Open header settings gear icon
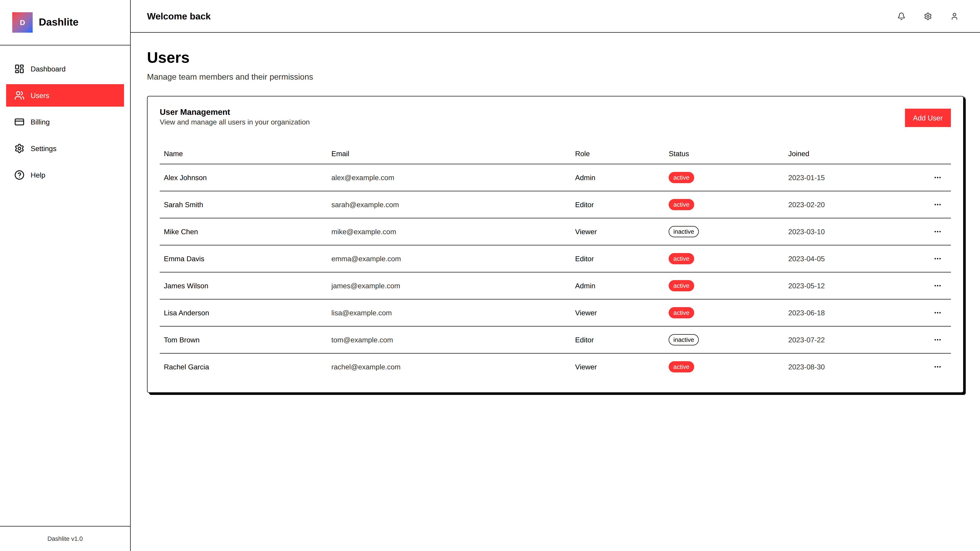 (928, 16)
